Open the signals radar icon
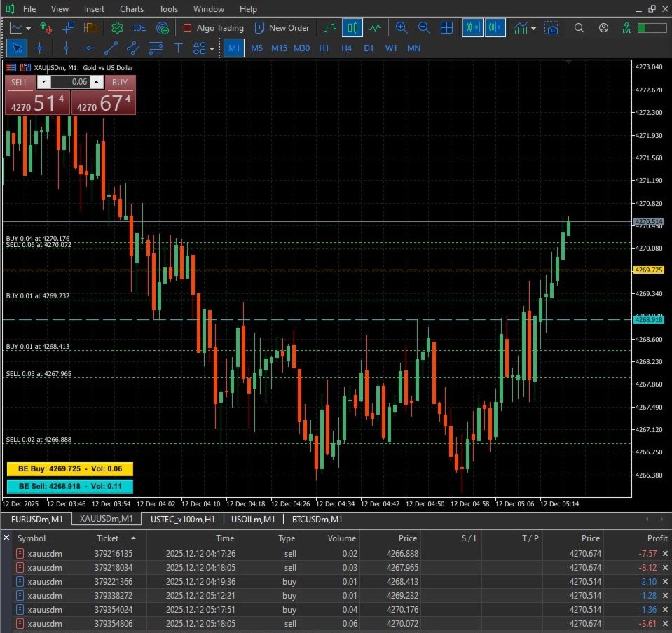Viewport: 672px width, 633px height. [x=163, y=28]
